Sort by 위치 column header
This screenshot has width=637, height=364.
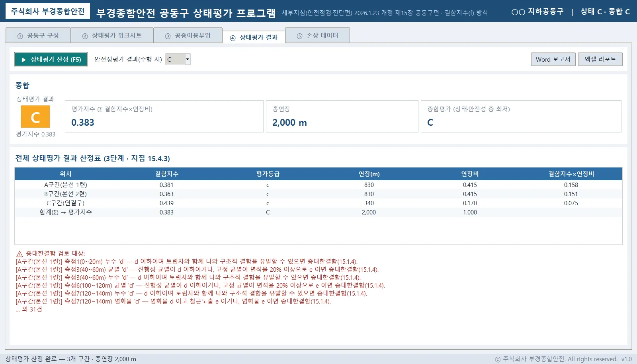tap(65, 174)
